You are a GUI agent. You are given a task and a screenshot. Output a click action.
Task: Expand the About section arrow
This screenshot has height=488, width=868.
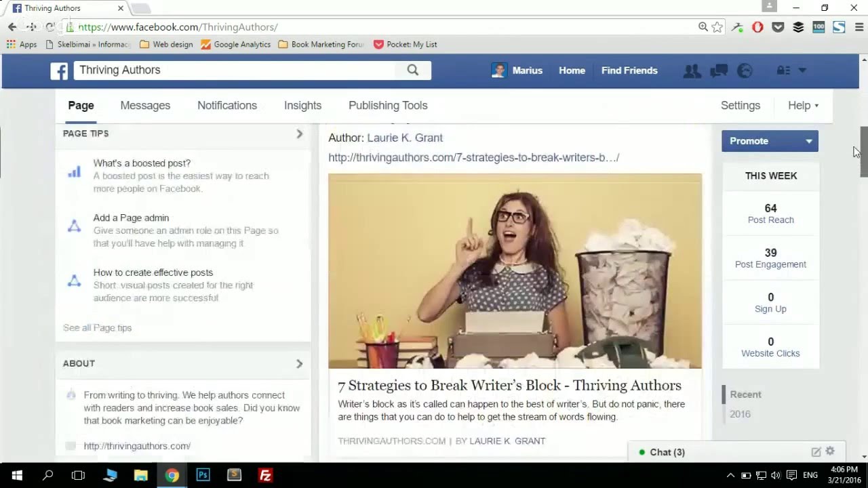[299, 363]
